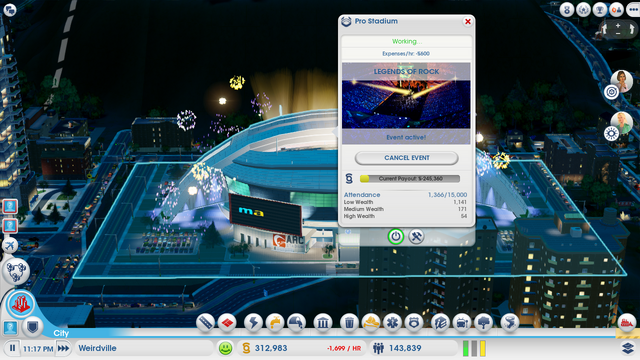Click the rotate camera left arrow
The height and width of the screenshot is (360, 640).
tap(604, 29)
